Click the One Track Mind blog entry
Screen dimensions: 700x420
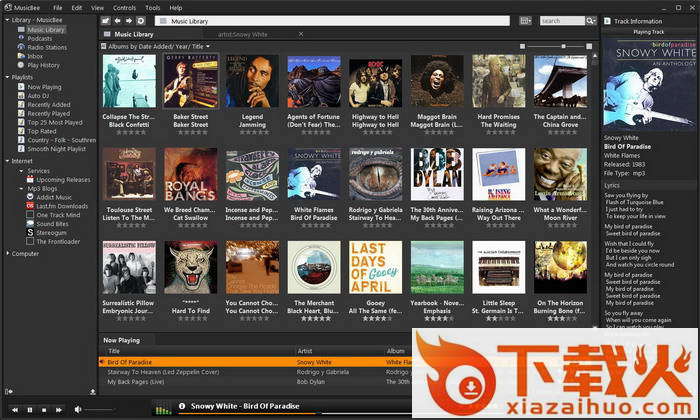click(58, 215)
